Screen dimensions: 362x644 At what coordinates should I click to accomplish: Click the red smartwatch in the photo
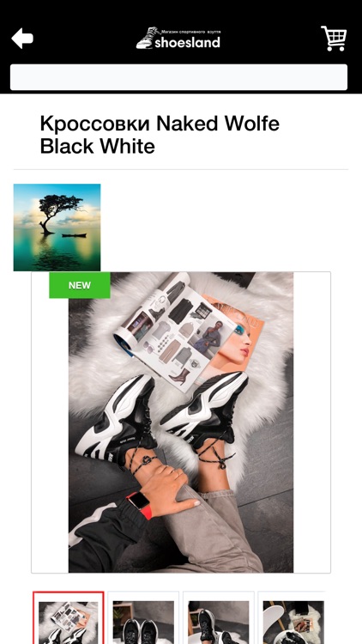pos(140,505)
